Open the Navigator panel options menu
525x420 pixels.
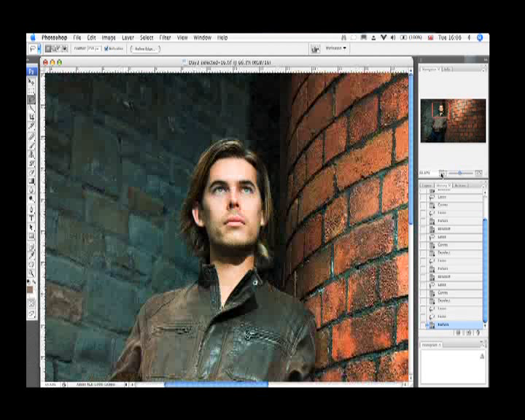point(483,69)
